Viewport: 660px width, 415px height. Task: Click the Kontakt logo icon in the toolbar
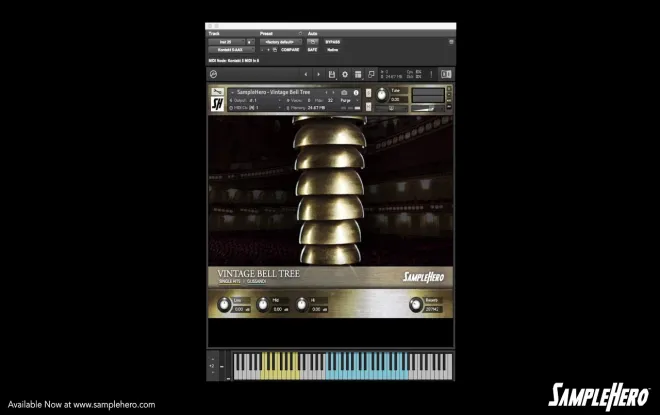pyautogui.click(x=213, y=74)
